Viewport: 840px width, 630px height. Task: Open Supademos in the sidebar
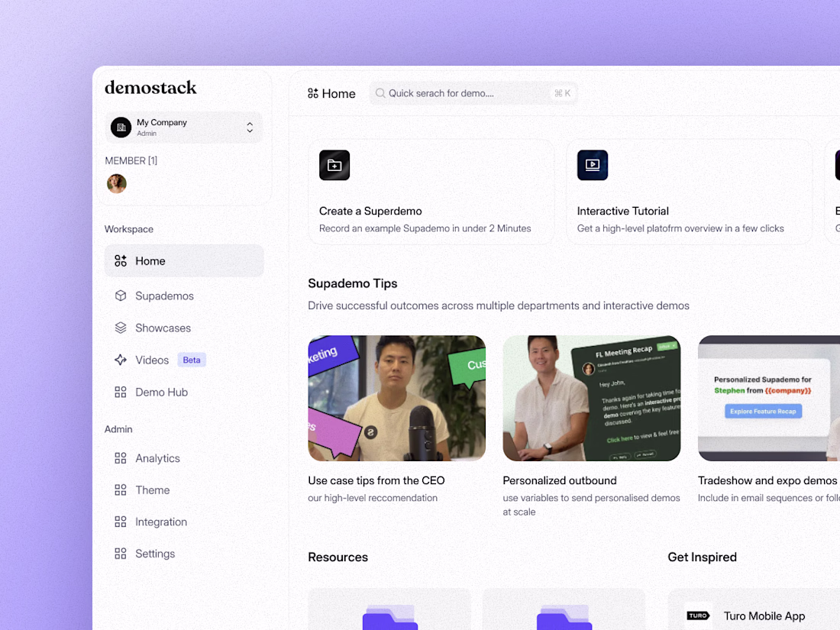[164, 296]
